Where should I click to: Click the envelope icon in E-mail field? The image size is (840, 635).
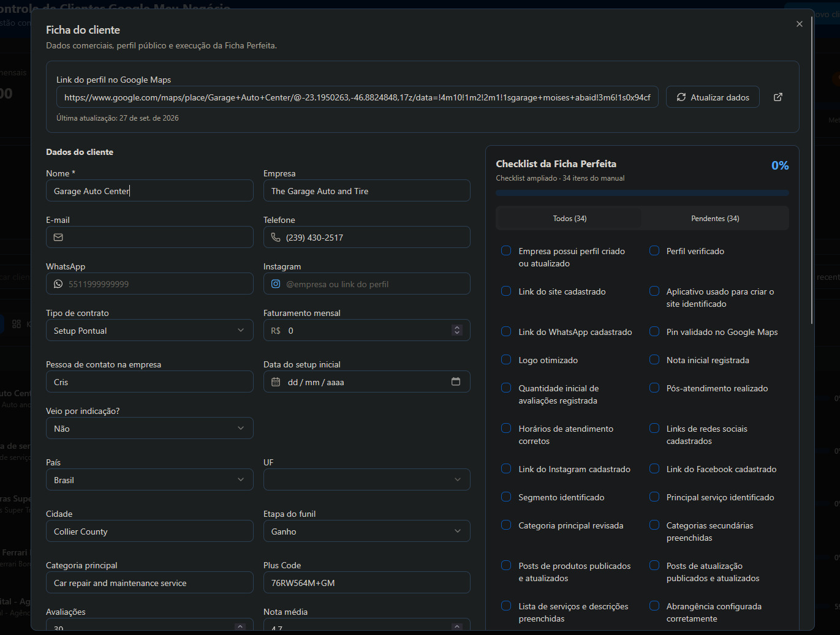point(58,238)
